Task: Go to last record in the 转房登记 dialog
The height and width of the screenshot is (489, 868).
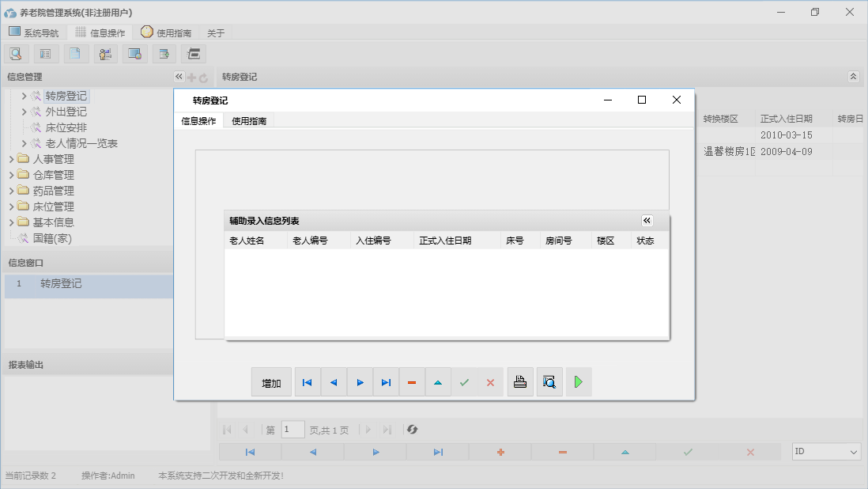Action: (x=386, y=382)
